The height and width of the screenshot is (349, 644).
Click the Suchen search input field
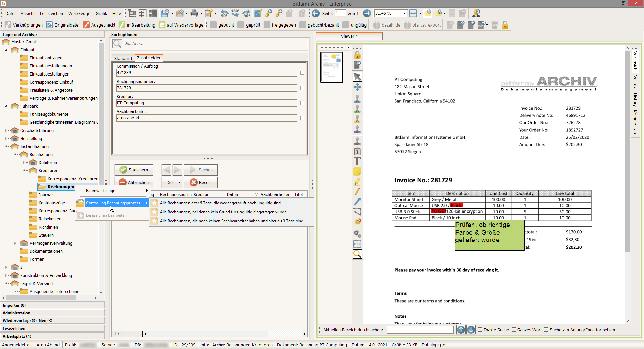tap(190, 43)
